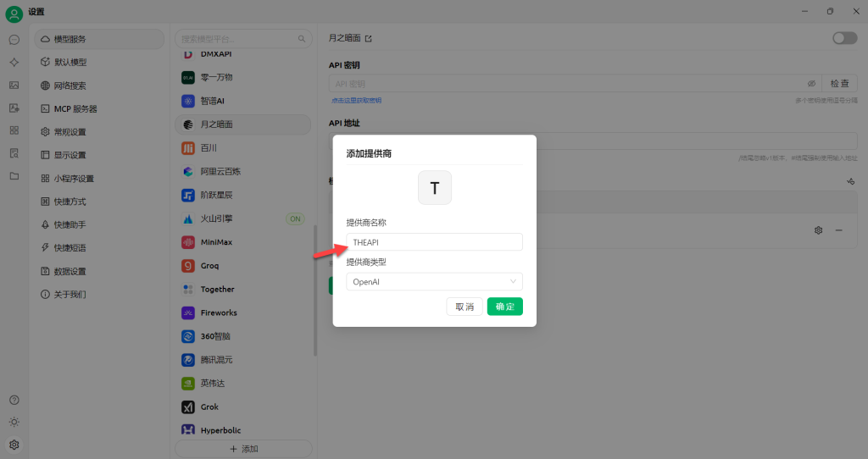The width and height of the screenshot is (868, 459).
Task: Select the 百川 provider
Action: tap(243, 148)
